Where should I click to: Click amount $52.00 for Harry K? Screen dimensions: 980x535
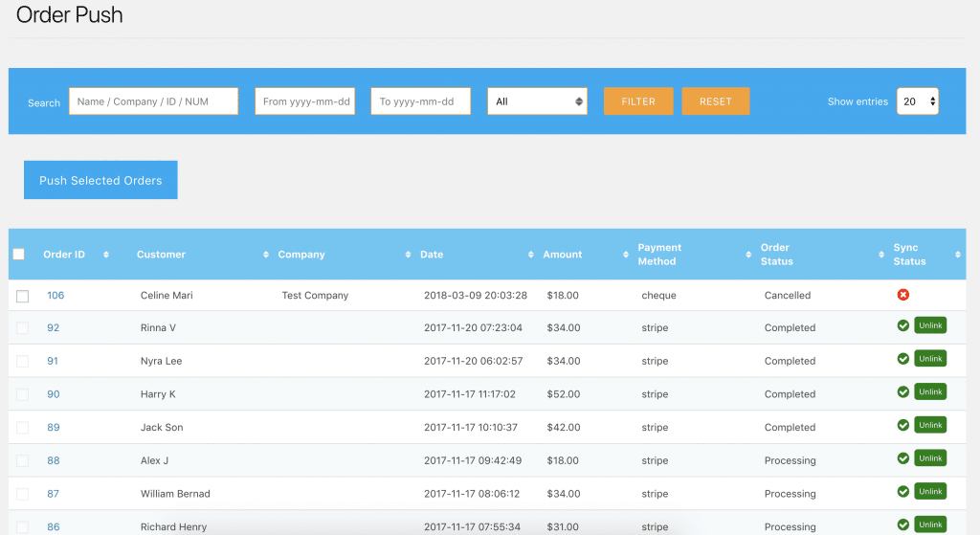563,393
